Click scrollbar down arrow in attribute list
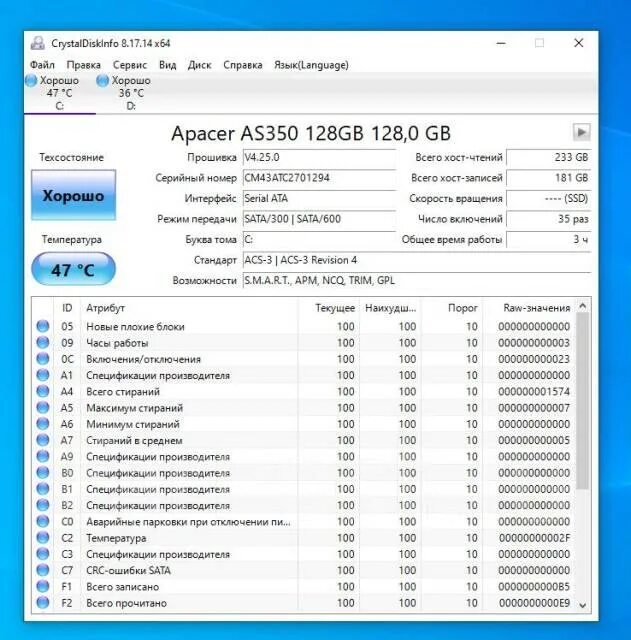The height and width of the screenshot is (640, 631). (x=583, y=605)
